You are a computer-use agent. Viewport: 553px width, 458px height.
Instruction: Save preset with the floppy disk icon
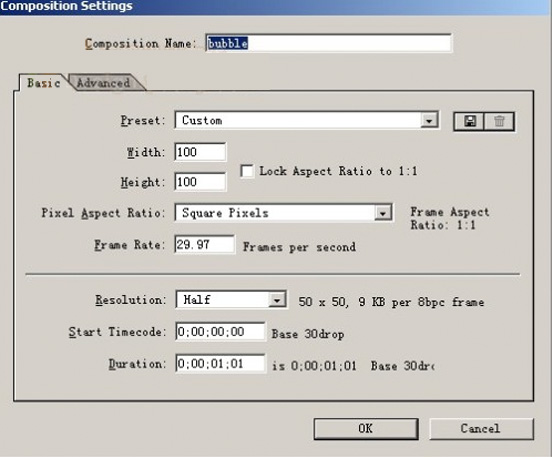coord(469,122)
